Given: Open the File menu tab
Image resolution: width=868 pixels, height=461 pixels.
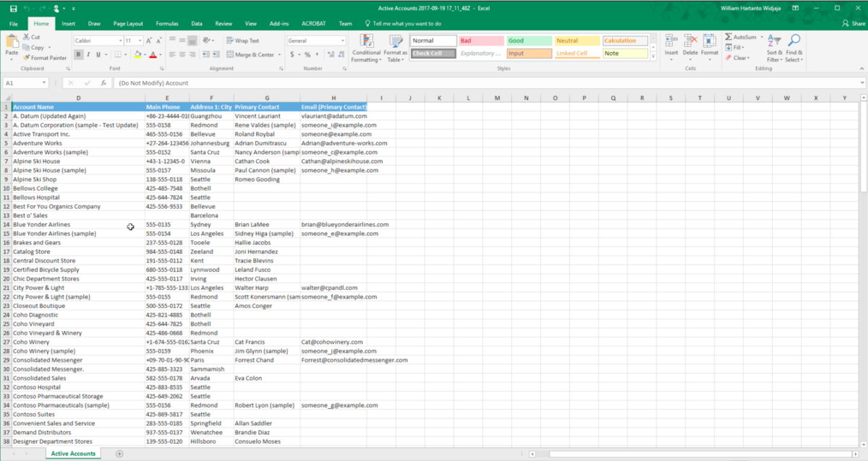Looking at the screenshot, I should click(x=13, y=24).
